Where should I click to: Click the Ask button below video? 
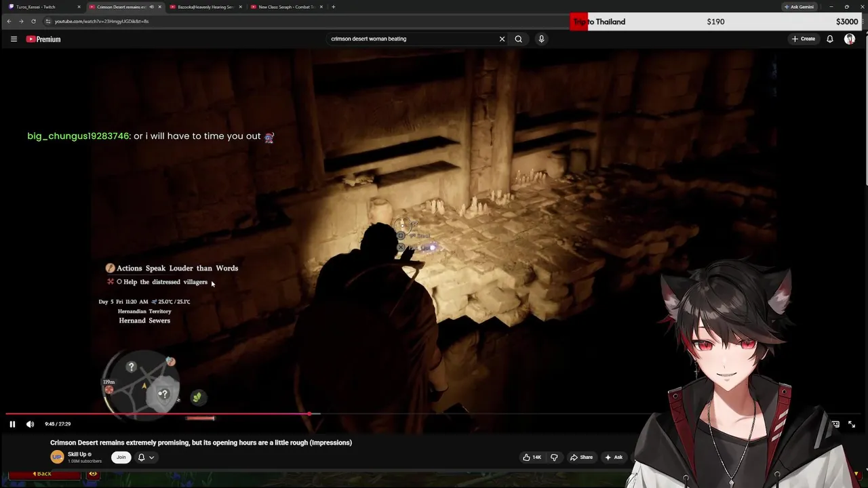613,457
